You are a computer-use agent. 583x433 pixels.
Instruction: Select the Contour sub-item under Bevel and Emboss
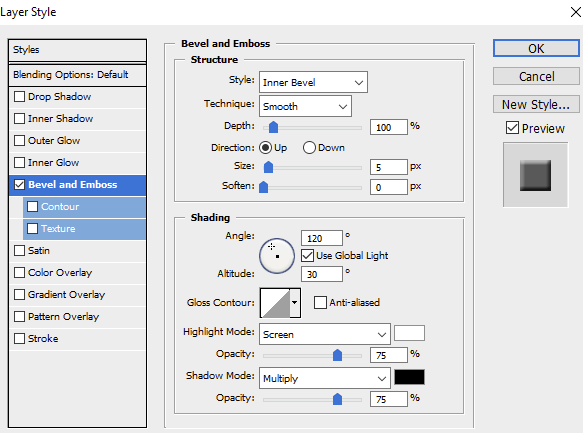pyautogui.click(x=84, y=207)
